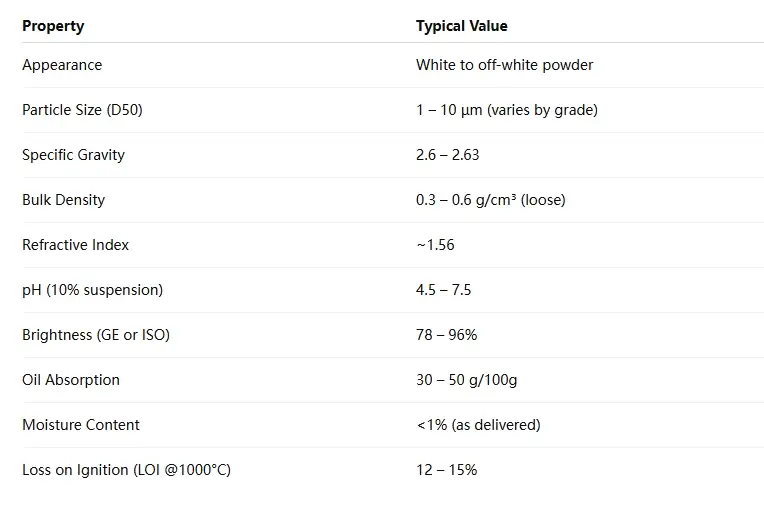The height and width of the screenshot is (509, 764).
Task: Click the ~1.56 value cell
Action: [x=435, y=245]
